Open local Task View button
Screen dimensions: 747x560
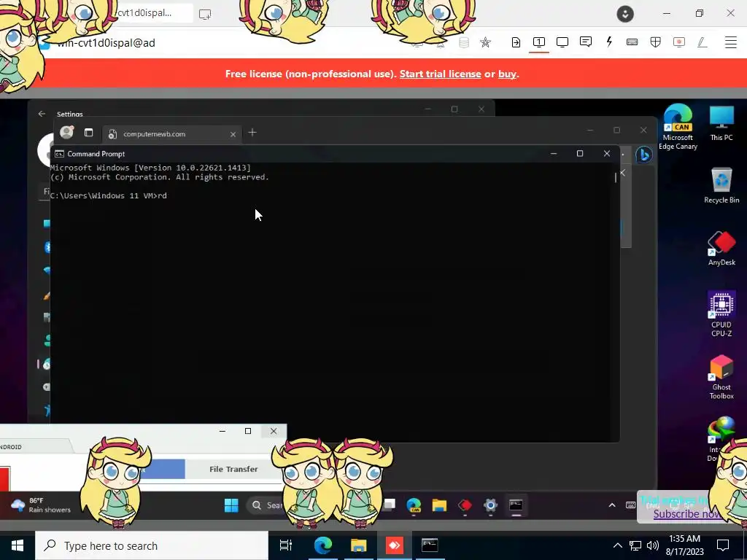pyautogui.click(x=286, y=545)
